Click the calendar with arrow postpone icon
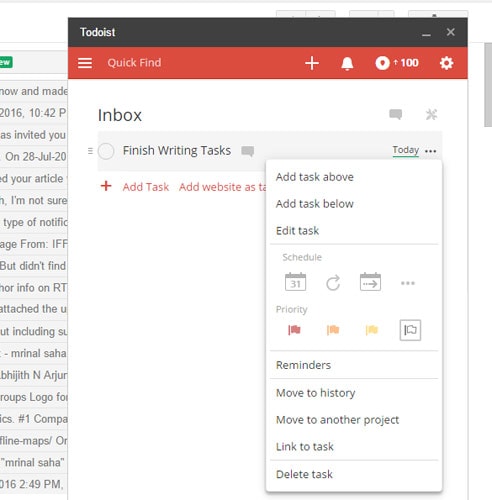The width and height of the screenshot is (492, 500). 370,282
